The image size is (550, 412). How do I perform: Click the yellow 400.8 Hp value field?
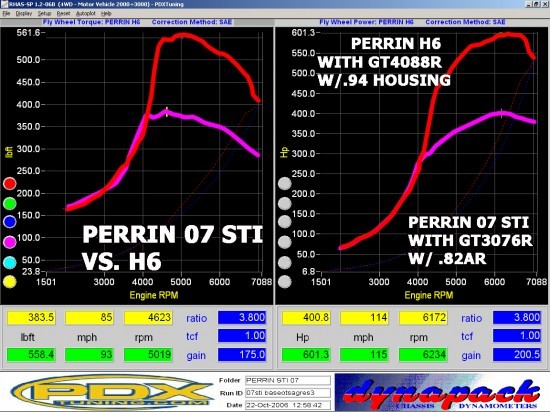tap(306, 318)
